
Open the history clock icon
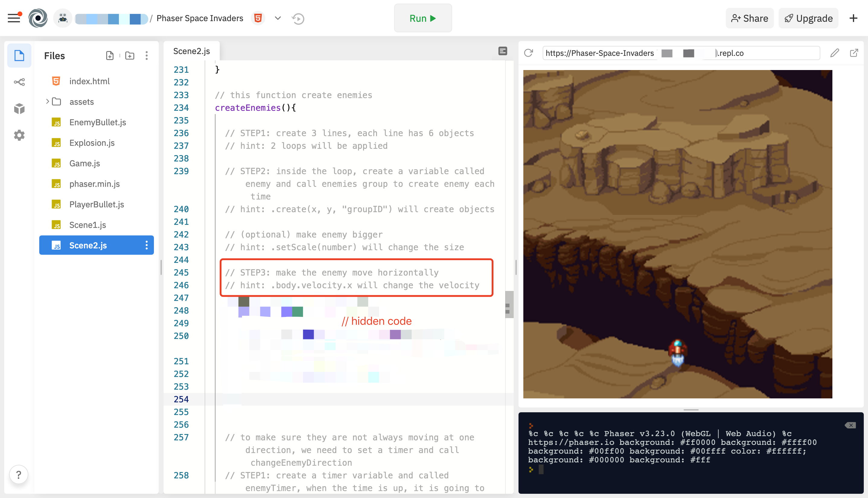(298, 18)
